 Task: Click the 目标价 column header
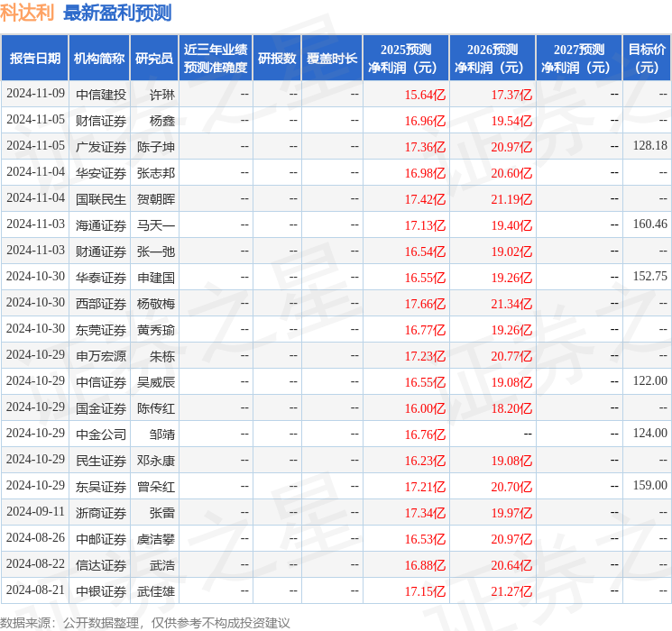(x=647, y=58)
